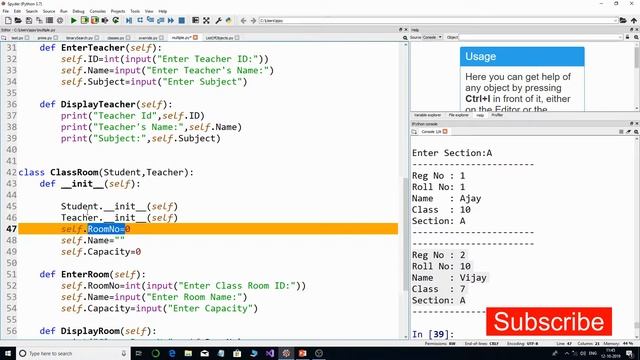Start debugging the file
This screenshot has height=360, width=640.
pyautogui.click(x=129, y=20)
